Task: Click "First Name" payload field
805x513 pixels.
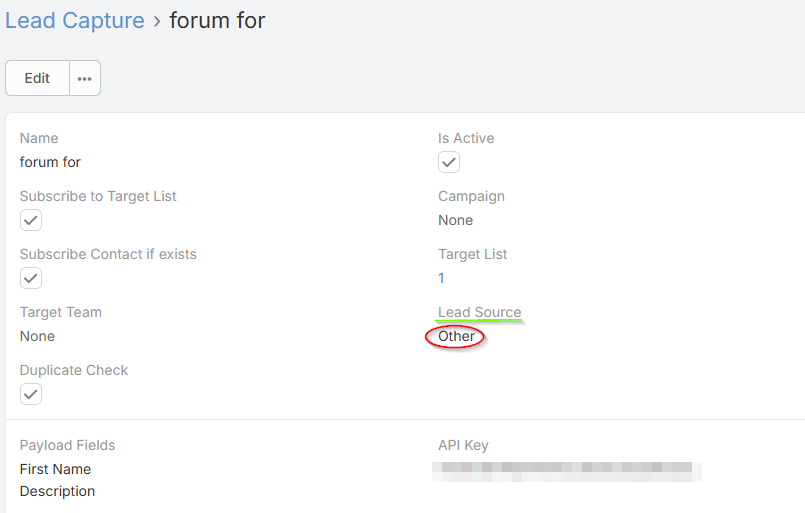Action: tap(55, 469)
